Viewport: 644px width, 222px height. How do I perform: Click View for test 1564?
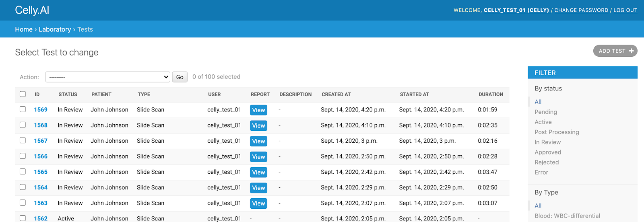pyautogui.click(x=258, y=188)
